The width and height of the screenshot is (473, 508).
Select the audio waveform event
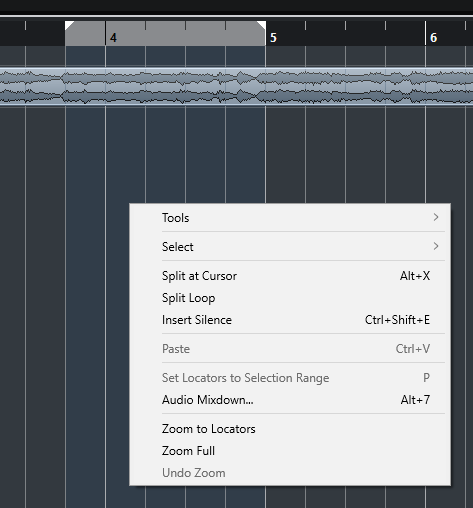click(236, 87)
